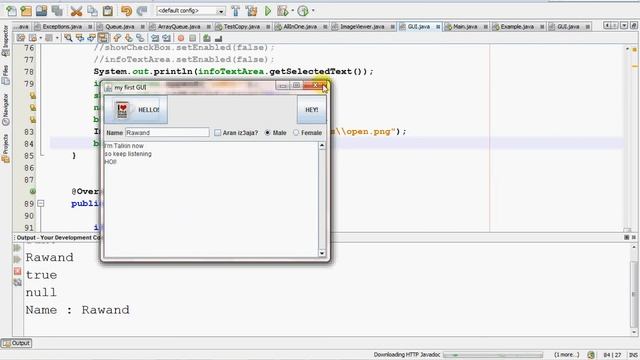Click the "null" output line
Screen dimensions: 640x360
pyautogui.click(x=41, y=292)
